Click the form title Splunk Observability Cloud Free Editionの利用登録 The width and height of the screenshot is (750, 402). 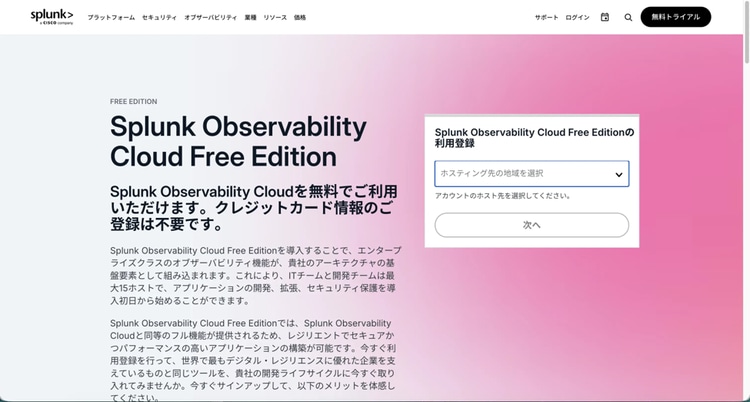[x=534, y=138]
